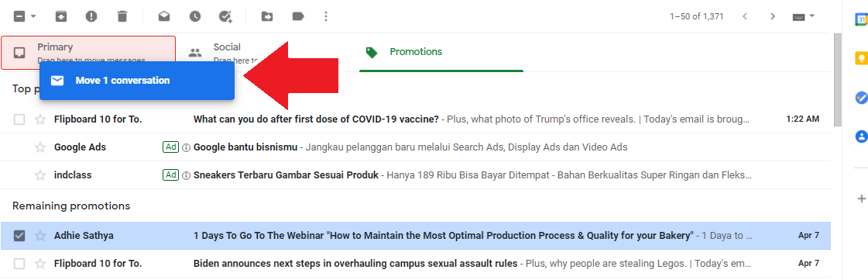Click the Labels tag icon

coord(298,16)
